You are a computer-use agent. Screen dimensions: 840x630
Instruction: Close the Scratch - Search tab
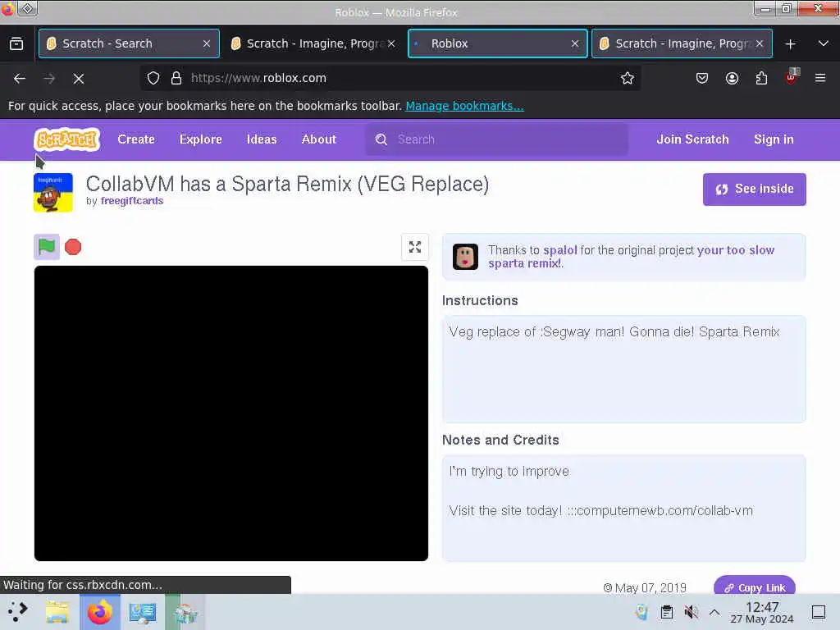(207, 43)
